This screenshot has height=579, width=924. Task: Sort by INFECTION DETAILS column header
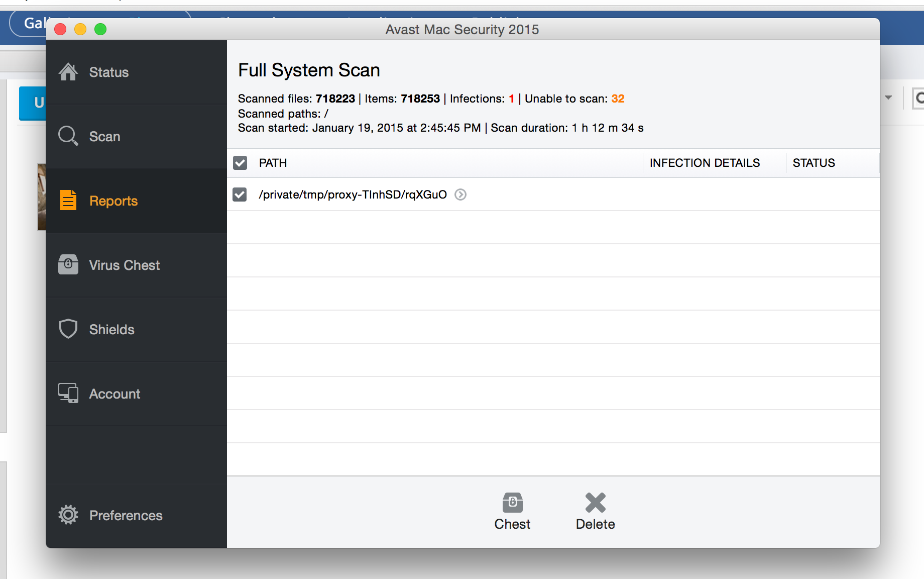tap(705, 163)
